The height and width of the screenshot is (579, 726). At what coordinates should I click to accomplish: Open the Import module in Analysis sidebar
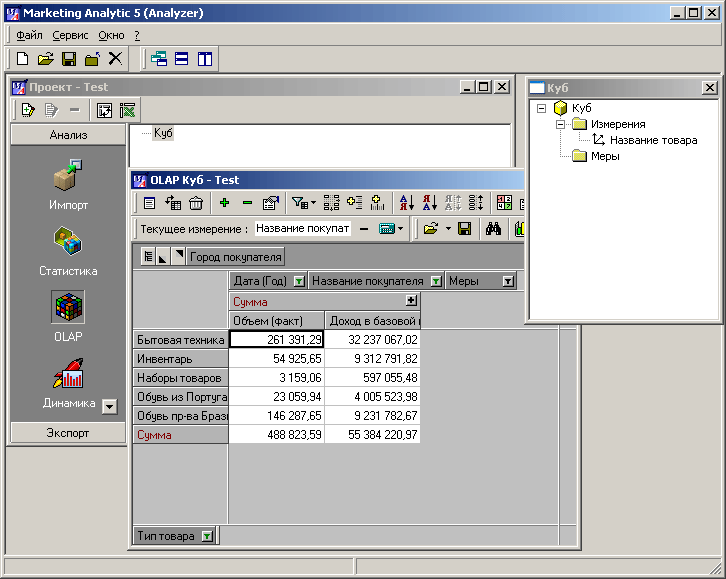(x=68, y=175)
